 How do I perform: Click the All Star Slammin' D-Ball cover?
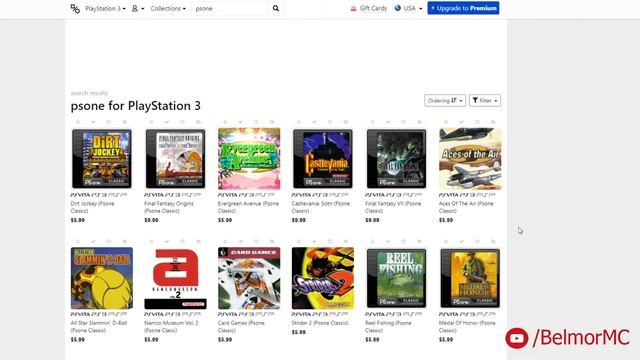(x=102, y=278)
